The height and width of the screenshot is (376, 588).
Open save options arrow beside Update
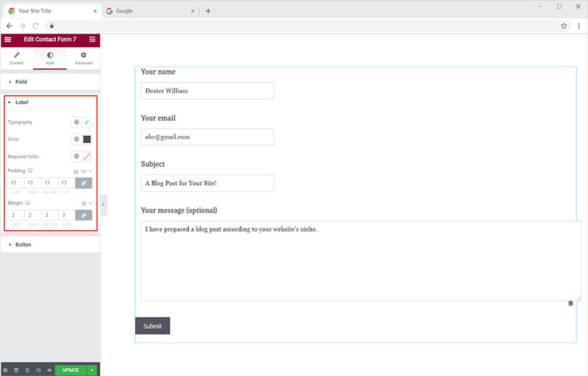pyautogui.click(x=92, y=370)
